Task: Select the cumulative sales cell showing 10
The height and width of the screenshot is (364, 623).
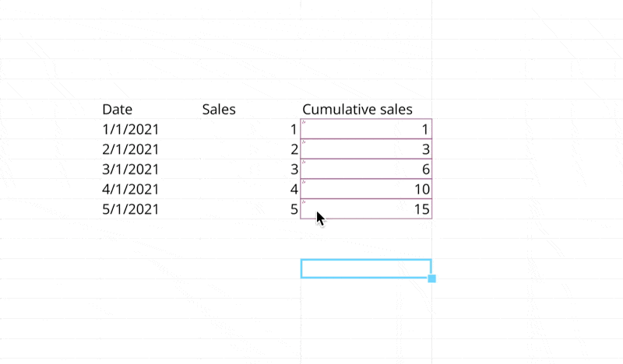Action: [366, 189]
